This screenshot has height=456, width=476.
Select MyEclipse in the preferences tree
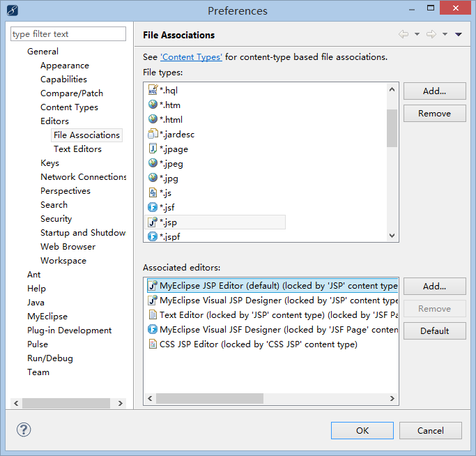coord(47,317)
